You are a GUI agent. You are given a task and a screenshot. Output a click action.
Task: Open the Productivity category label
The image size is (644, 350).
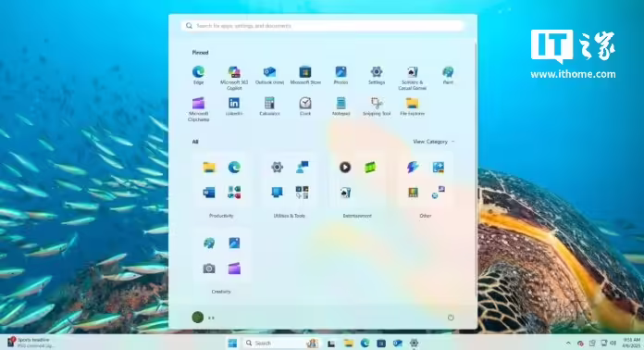pos(221,216)
